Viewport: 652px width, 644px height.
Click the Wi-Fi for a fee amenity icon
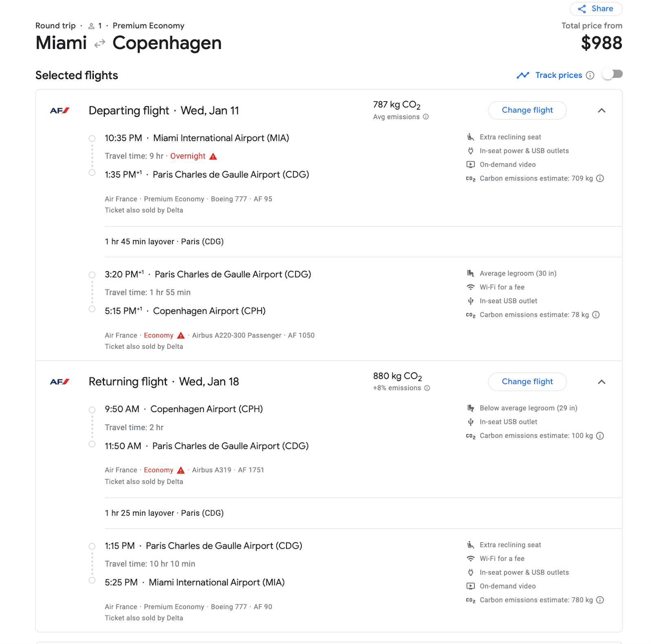coord(471,287)
